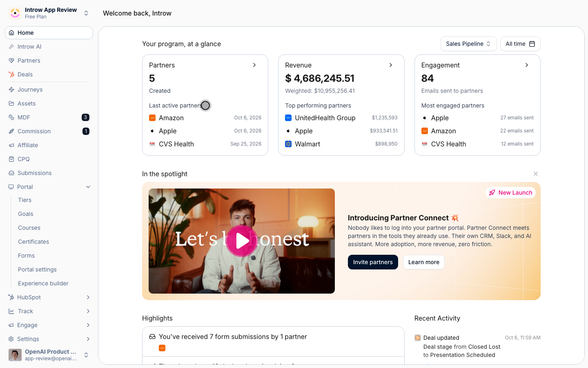Click the Amazon logo under Last active partners
Image resolution: width=588 pixels, height=368 pixels.
(152, 118)
